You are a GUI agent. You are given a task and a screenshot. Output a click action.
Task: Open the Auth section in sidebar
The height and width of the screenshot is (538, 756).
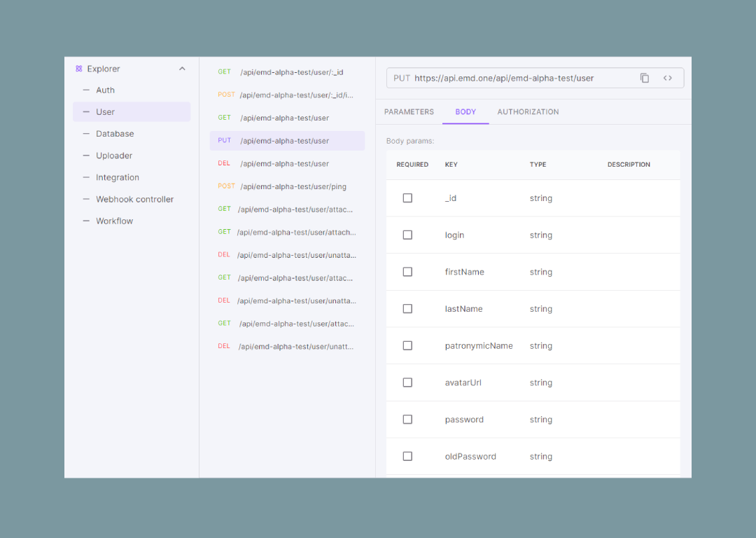click(106, 90)
